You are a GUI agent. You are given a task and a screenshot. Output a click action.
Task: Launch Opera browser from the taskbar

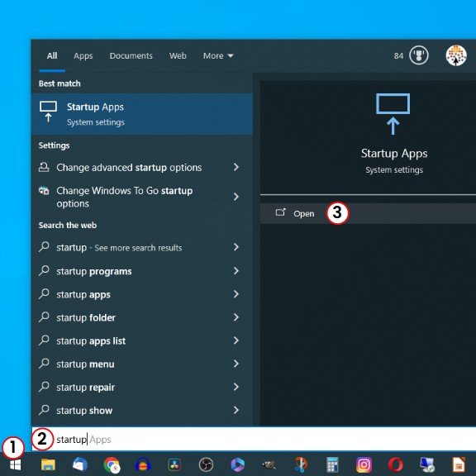(x=396, y=464)
